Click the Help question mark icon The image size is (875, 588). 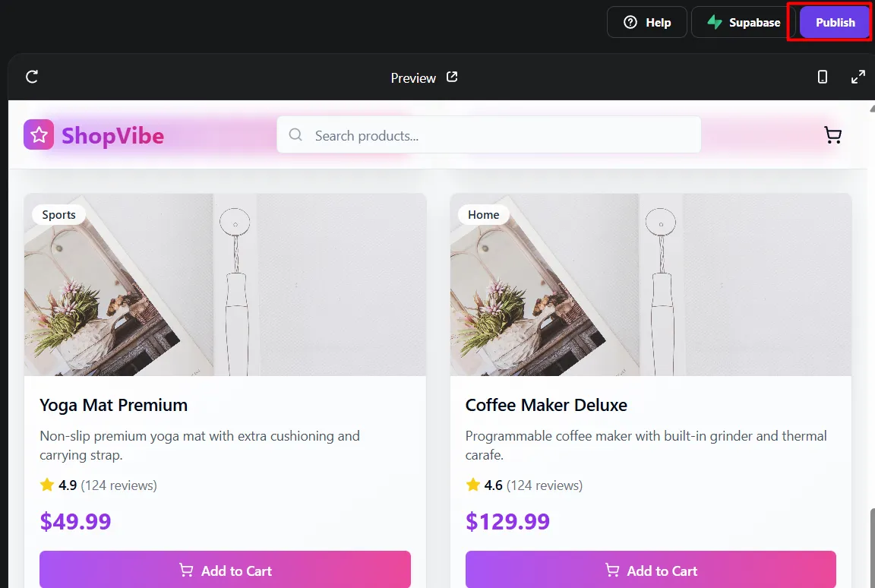pyautogui.click(x=630, y=22)
